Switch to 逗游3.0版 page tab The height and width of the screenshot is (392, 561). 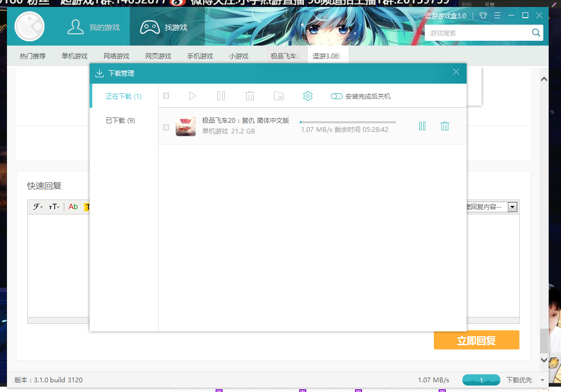[328, 56]
